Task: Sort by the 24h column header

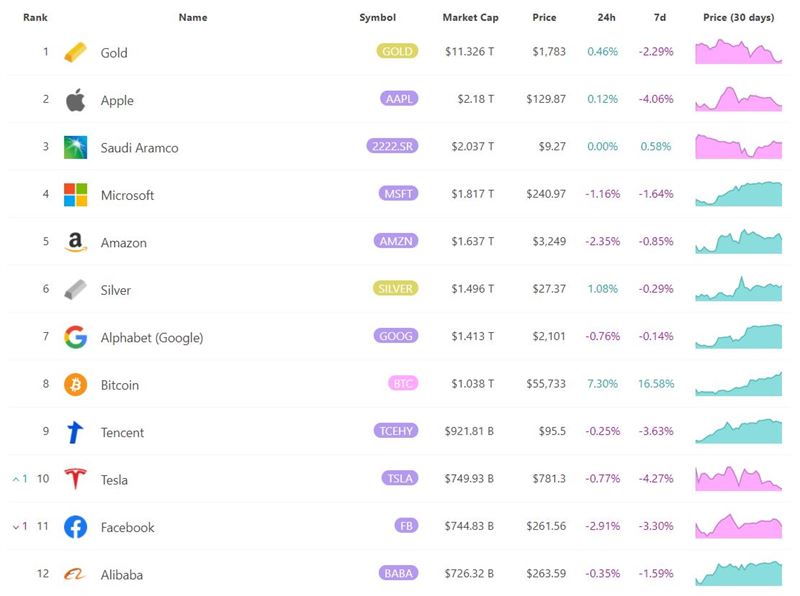Action: coord(607,17)
